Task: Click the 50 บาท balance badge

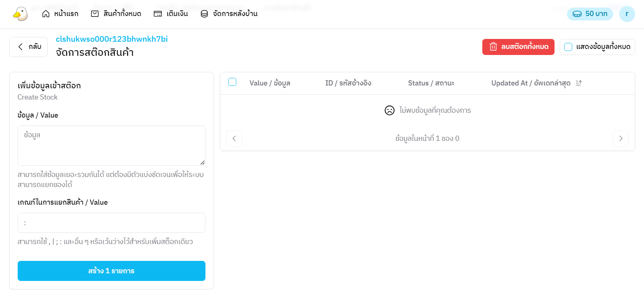Action: pos(589,14)
